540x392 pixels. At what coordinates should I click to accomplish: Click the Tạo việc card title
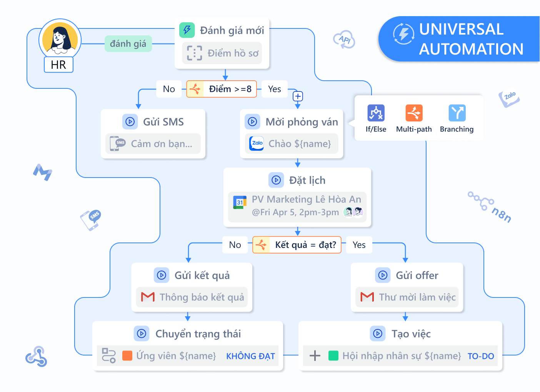tap(411, 334)
